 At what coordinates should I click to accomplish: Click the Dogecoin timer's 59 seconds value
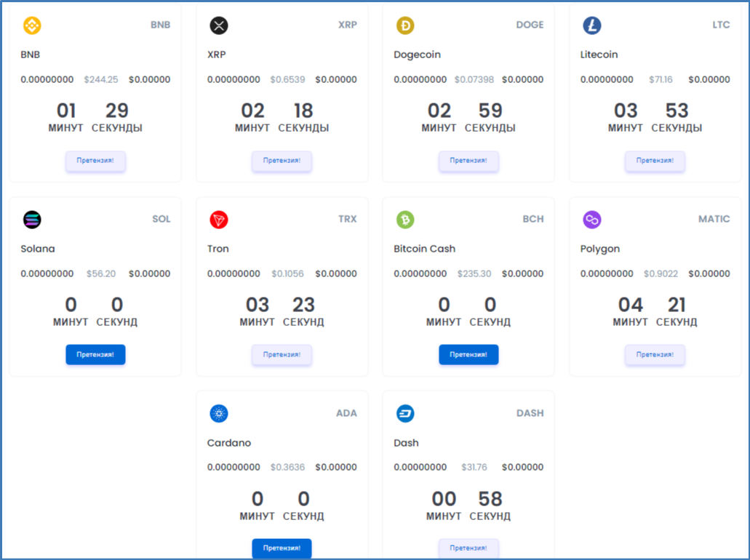[490, 111]
